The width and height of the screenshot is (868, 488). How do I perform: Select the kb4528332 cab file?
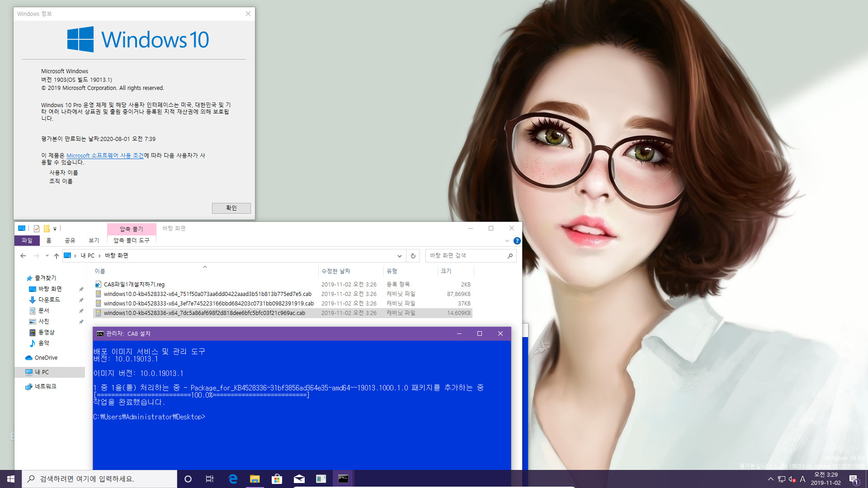(283, 294)
